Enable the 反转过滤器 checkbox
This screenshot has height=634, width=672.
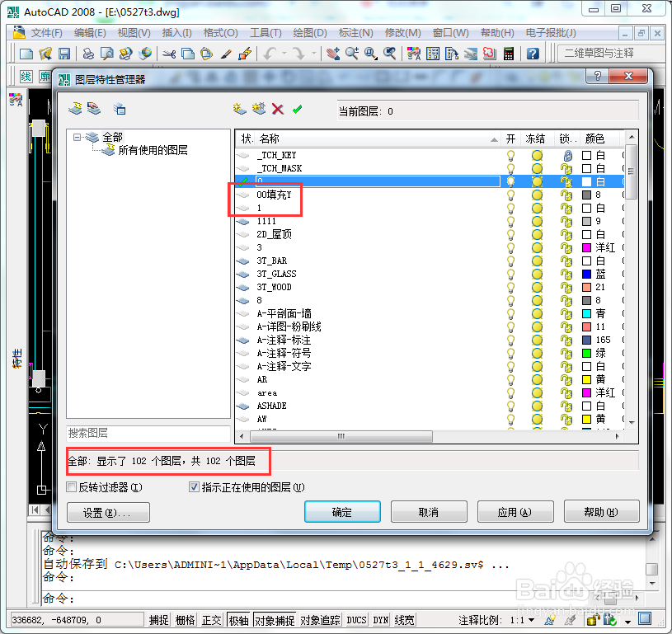71,486
